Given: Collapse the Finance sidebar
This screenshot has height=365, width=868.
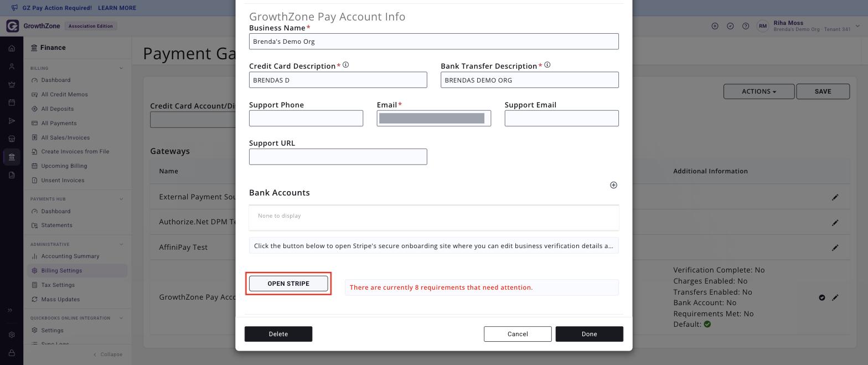Looking at the screenshot, I should [x=108, y=354].
